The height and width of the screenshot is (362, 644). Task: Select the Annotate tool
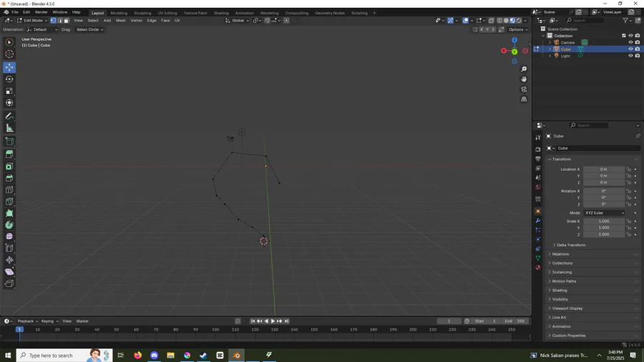tap(9, 117)
